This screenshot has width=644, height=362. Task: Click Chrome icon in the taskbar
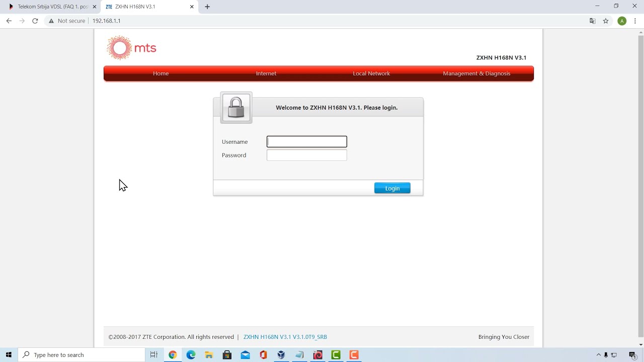pos(173,355)
